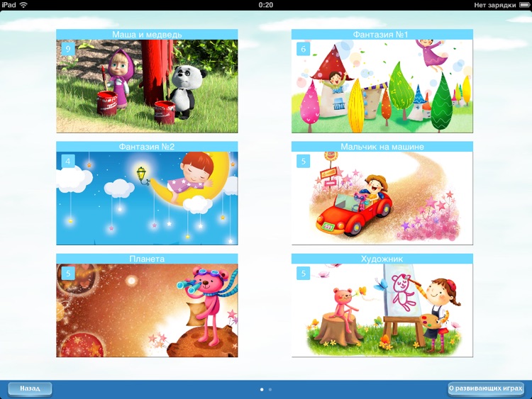Tap the 0:20 clock in status bar

coord(266,5)
